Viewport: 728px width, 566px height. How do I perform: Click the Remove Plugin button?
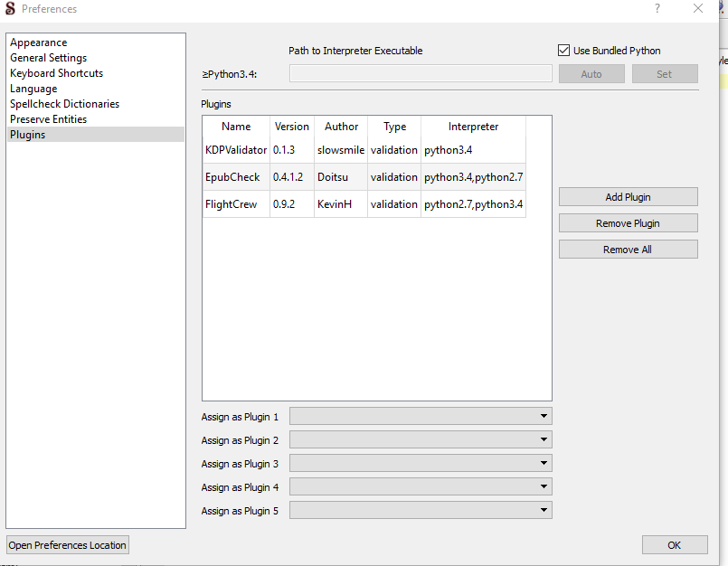629,223
